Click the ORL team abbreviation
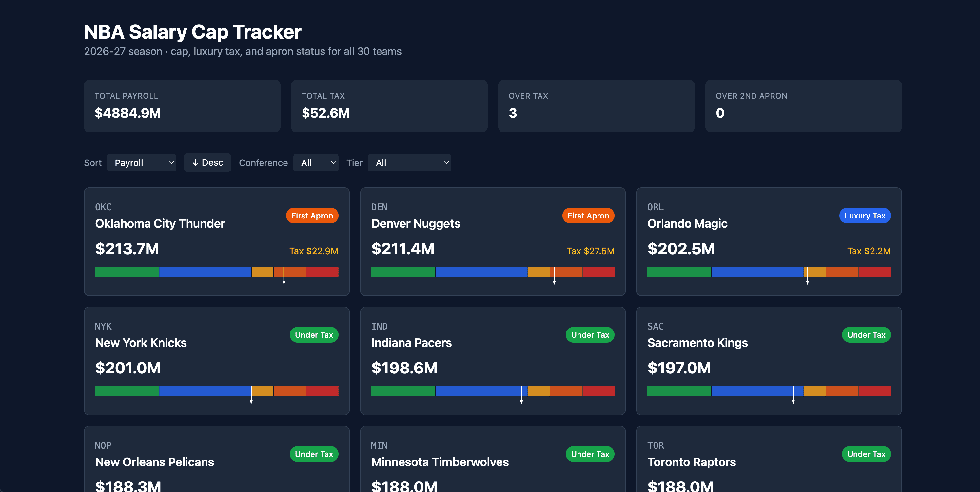This screenshot has width=980, height=492. [x=656, y=207]
